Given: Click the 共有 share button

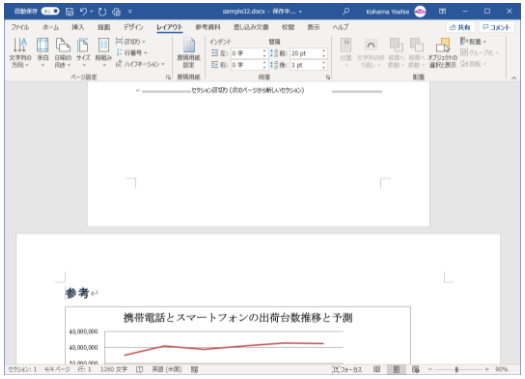Looking at the screenshot, I should [x=460, y=27].
